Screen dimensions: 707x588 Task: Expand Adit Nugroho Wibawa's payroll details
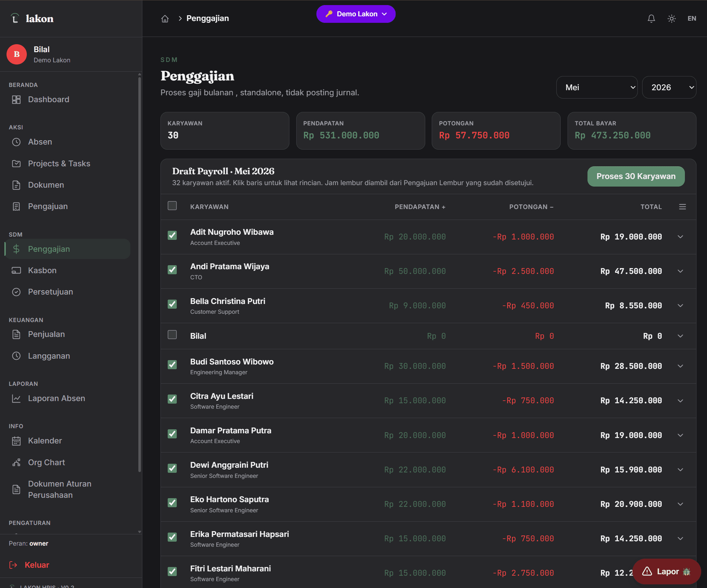point(681,237)
